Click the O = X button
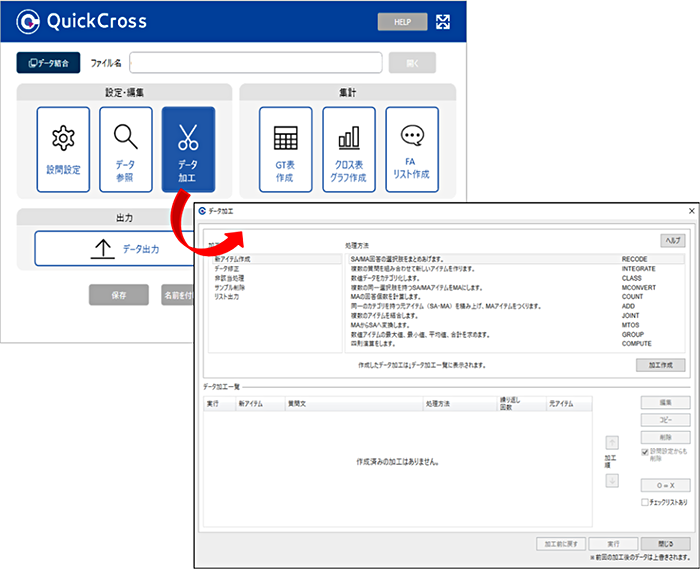 666,485
